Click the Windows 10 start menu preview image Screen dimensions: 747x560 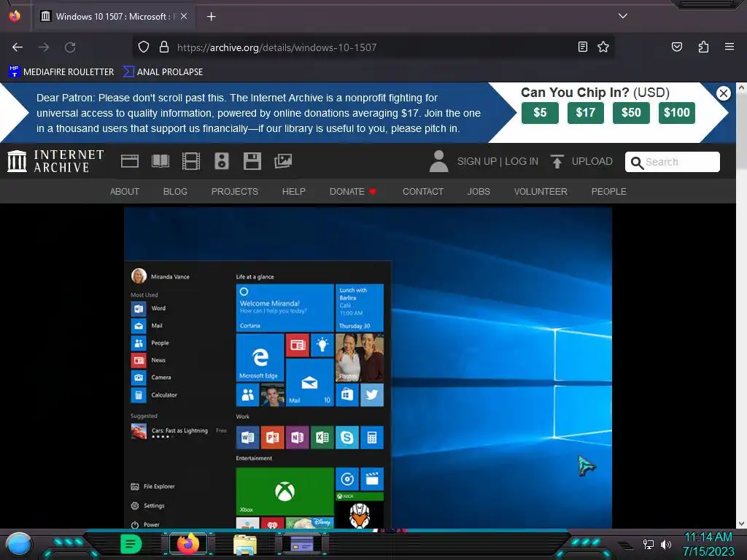click(368, 367)
